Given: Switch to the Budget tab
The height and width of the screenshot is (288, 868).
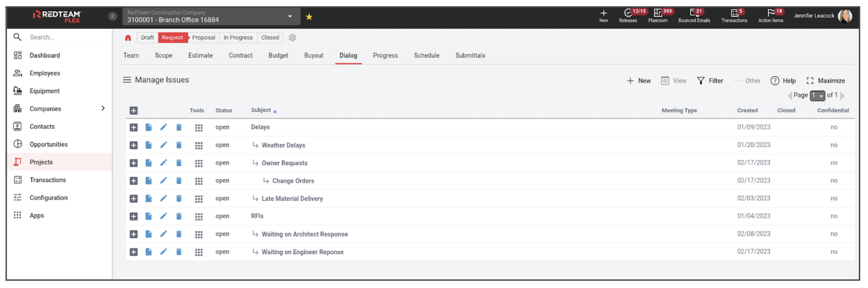Looking at the screenshot, I should tap(278, 55).
